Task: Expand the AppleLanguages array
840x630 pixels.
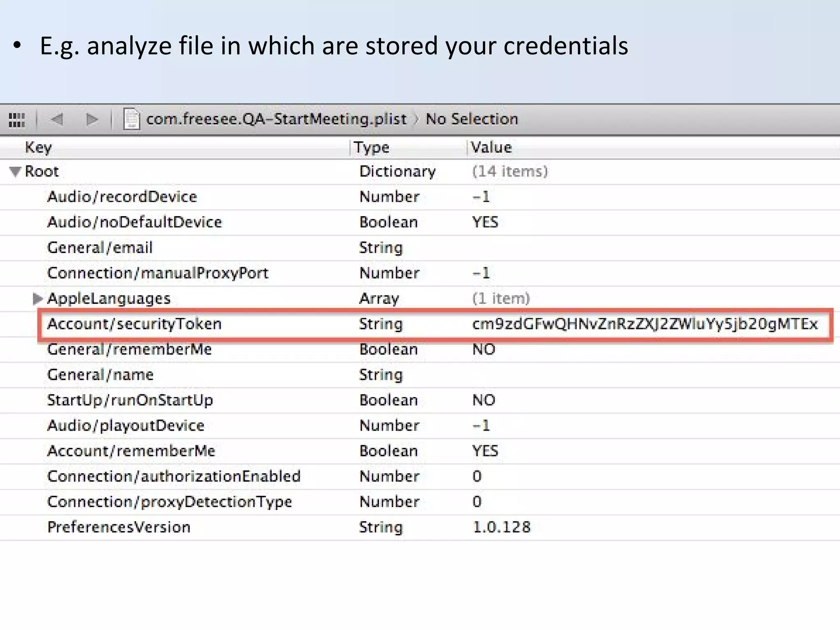Action: [x=37, y=299]
